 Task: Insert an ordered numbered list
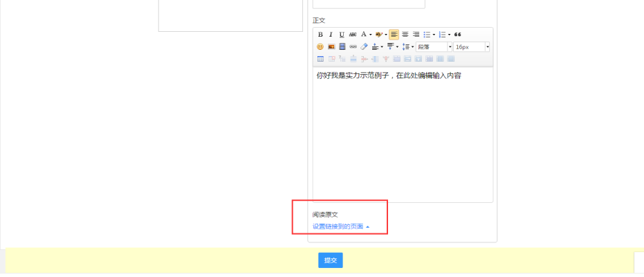click(442, 35)
